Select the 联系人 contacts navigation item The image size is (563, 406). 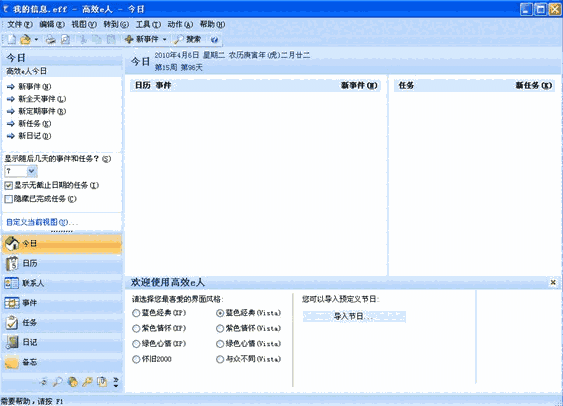pos(62,283)
